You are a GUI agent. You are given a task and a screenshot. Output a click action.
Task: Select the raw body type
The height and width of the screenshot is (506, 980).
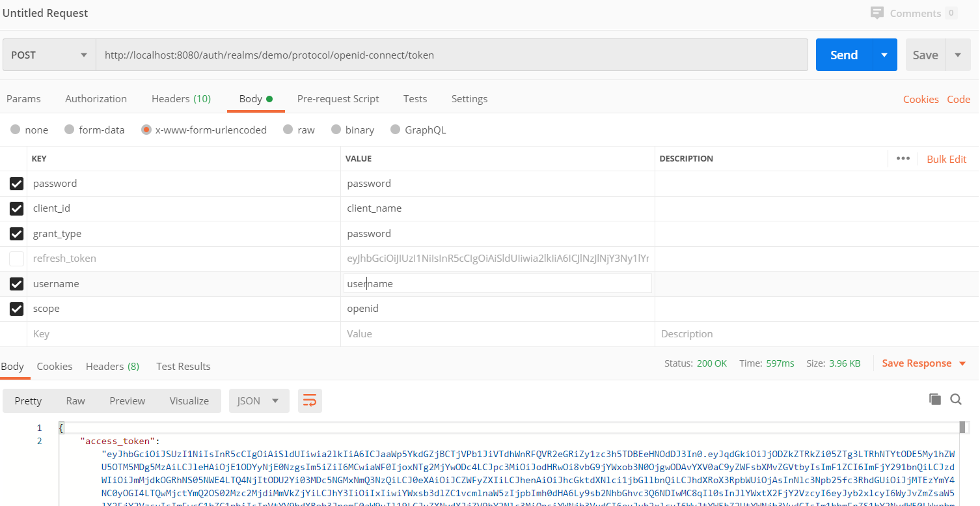pyautogui.click(x=288, y=130)
